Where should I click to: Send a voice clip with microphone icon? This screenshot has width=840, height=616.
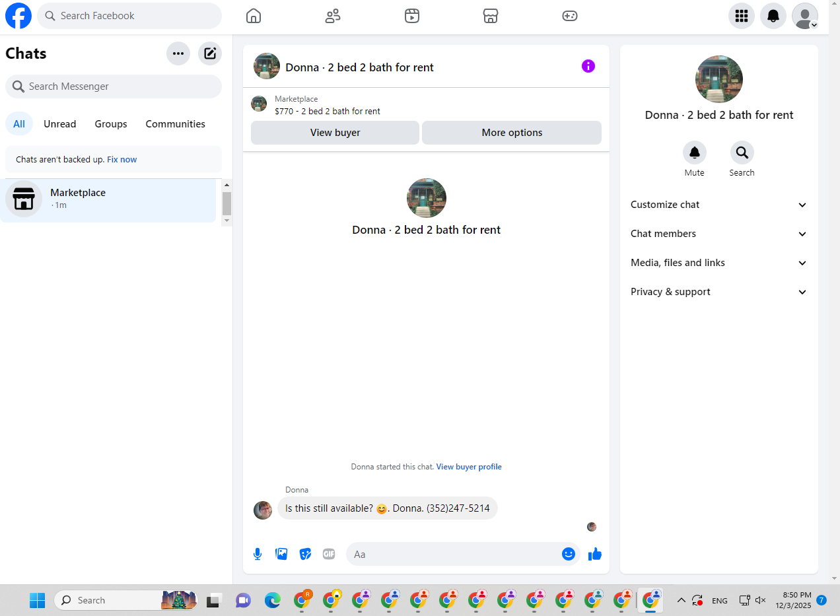coord(258,554)
